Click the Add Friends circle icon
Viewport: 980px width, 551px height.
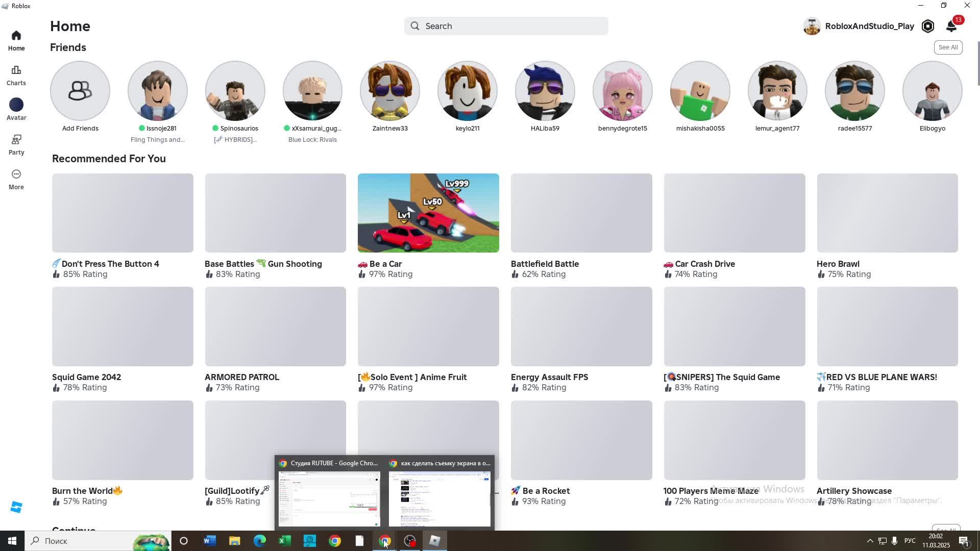pyautogui.click(x=80, y=91)
